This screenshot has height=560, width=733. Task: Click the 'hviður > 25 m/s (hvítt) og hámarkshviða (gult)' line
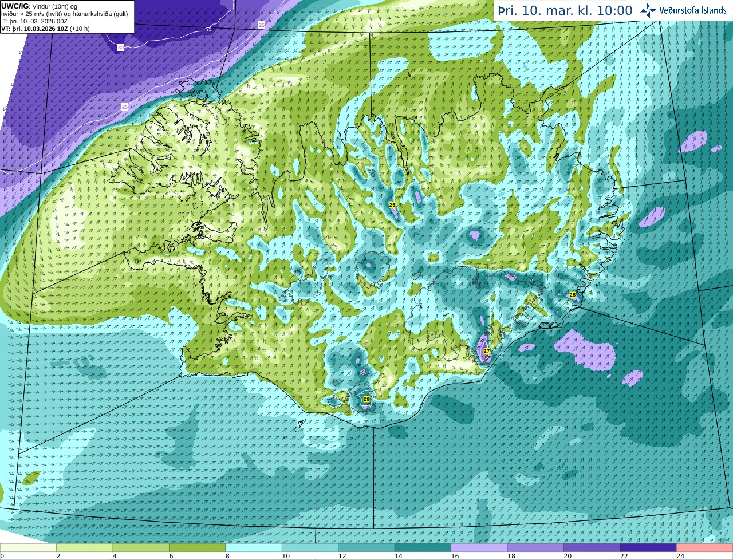65,14
